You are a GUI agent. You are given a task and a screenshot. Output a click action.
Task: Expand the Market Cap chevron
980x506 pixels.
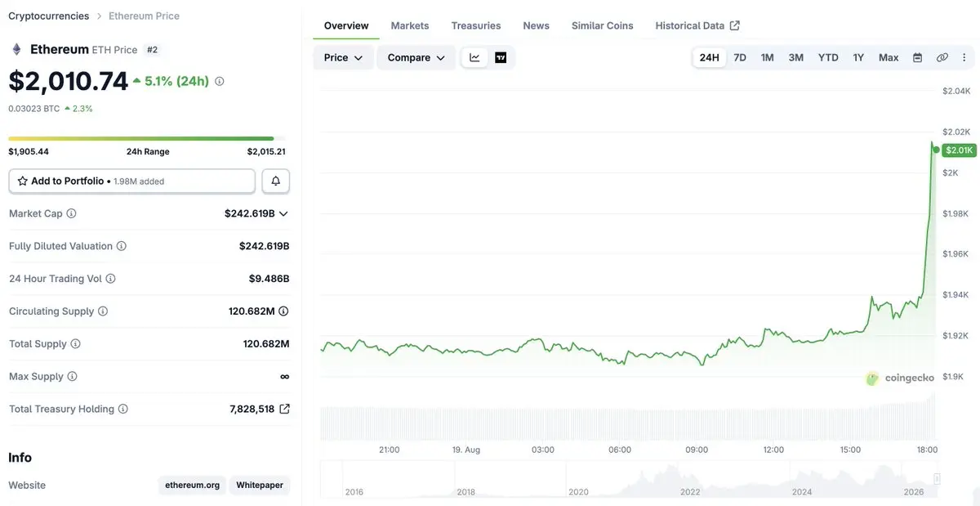[x=283, y=213]
